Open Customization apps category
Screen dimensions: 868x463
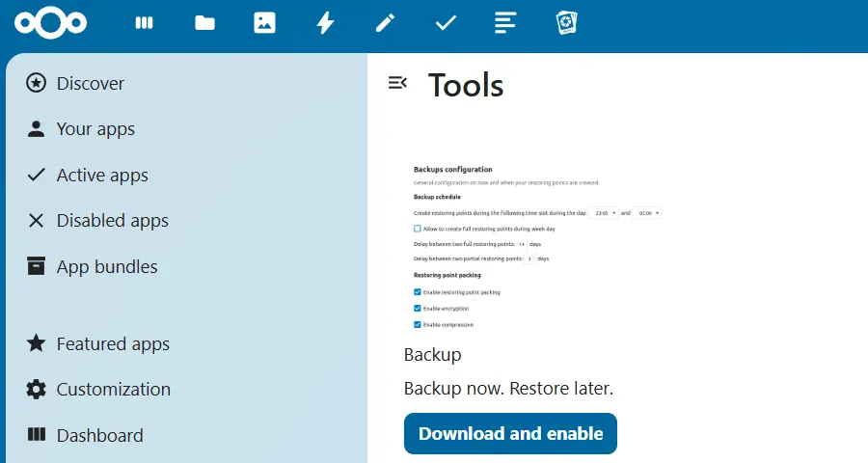pos(113,390)
